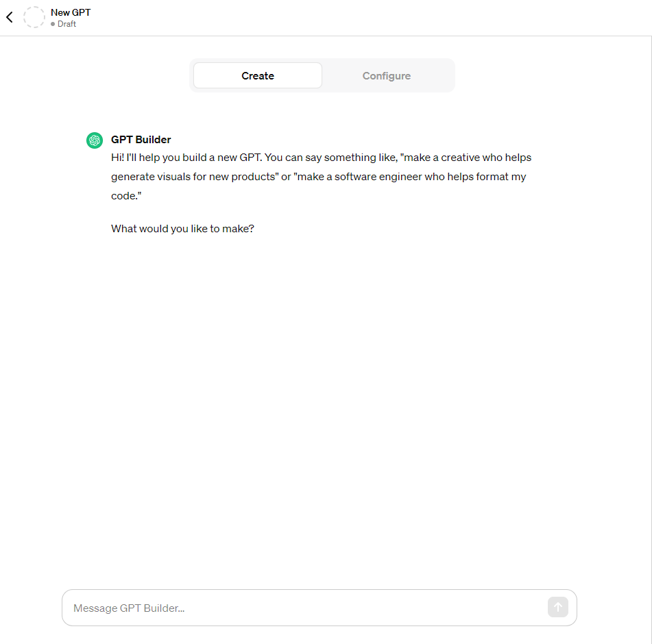The image size is (652, 644).
Task: Click the dashed-circle GPT avatar placeholder
Action: [x=34, y=17]
